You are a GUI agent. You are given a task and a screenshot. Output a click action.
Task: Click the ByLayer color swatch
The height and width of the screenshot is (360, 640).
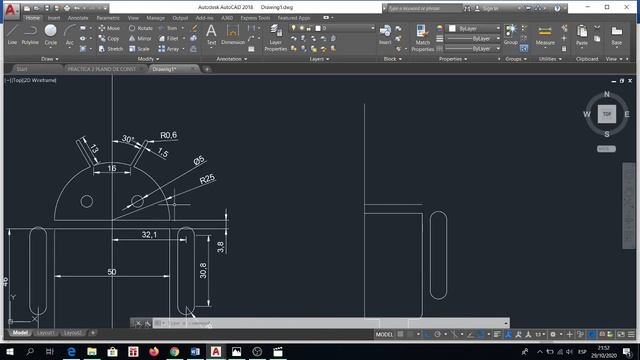point(452,28)
